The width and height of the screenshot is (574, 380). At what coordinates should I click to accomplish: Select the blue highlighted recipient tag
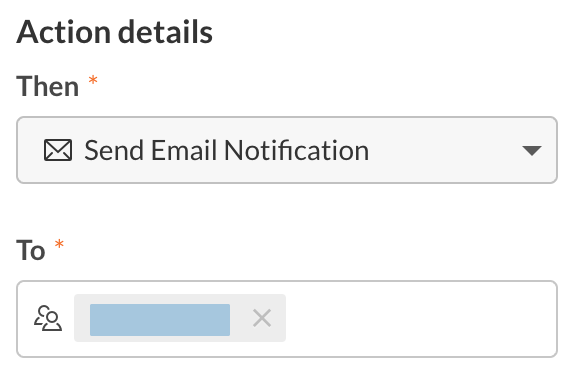(160, 320)
